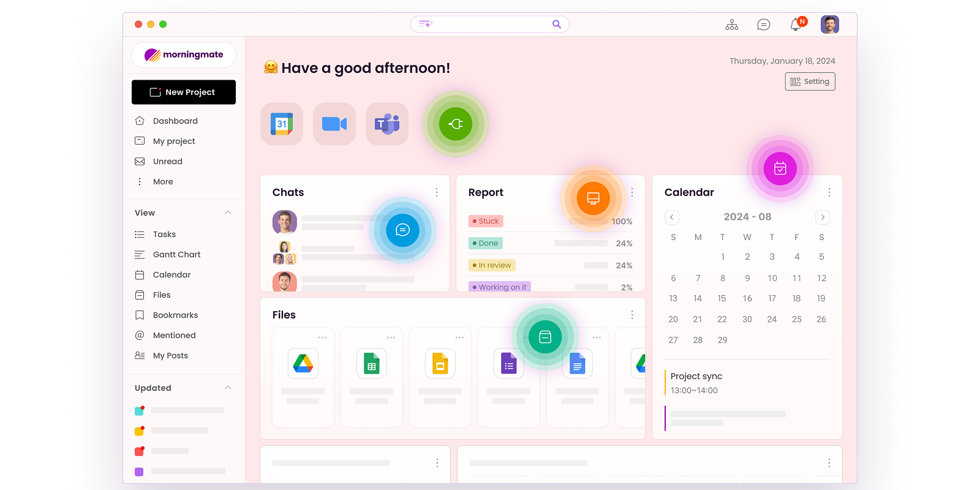This screenshot has width=980, height=490.
Task: Click the New Project button
Action: 184,92
